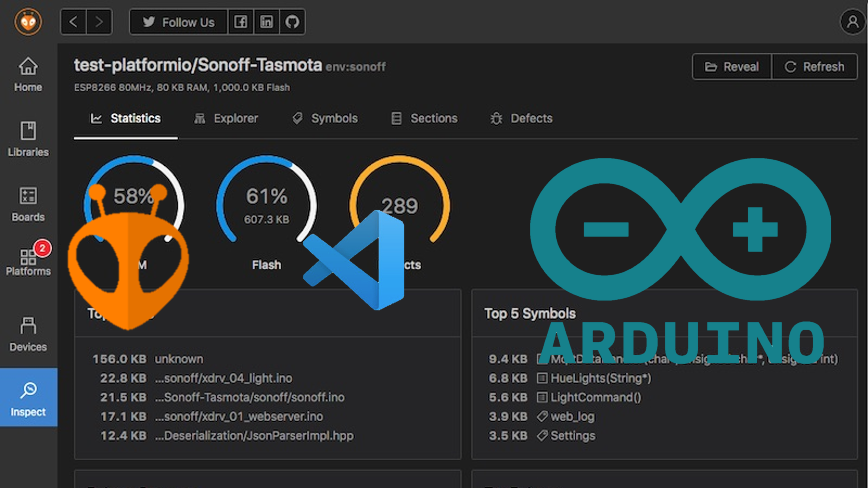Go to Home in the sidebar
This screenshot has height=488, width=868.
(28, 75)
